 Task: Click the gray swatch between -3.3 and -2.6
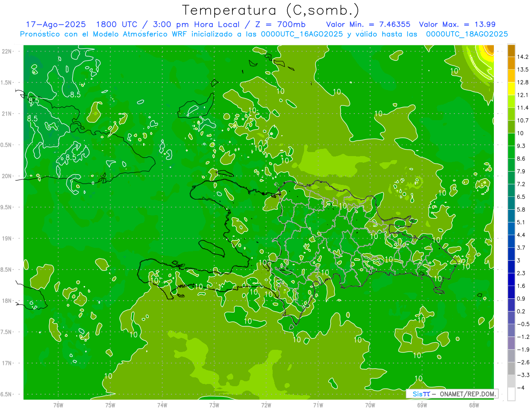click(x=511, y=368)
